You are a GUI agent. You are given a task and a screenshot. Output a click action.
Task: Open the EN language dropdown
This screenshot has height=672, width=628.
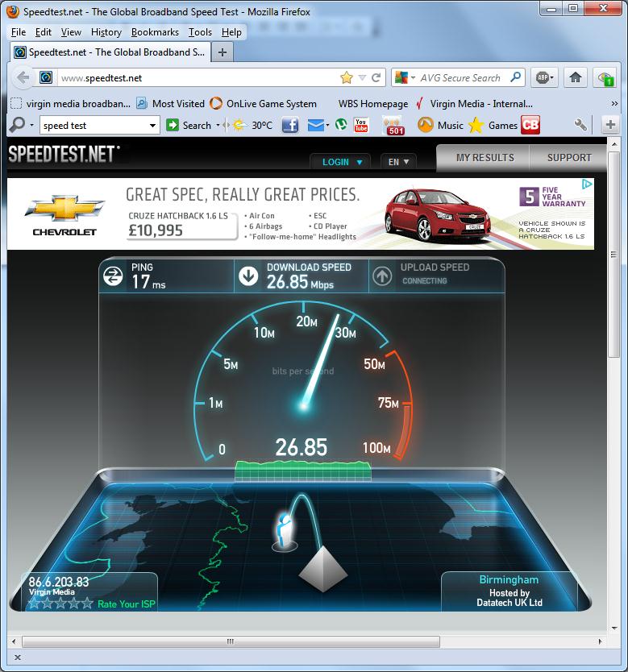coord(398,162)
